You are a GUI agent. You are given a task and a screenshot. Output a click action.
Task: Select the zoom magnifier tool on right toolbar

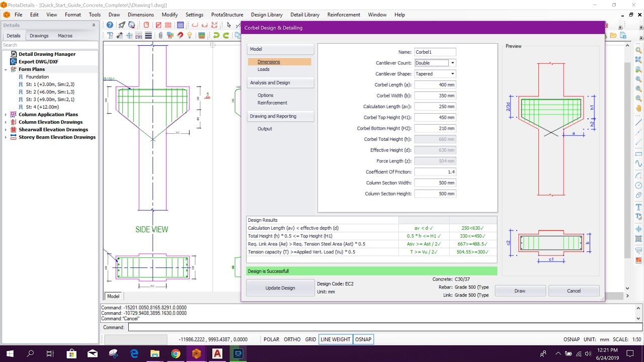click(x=637, y=50)
